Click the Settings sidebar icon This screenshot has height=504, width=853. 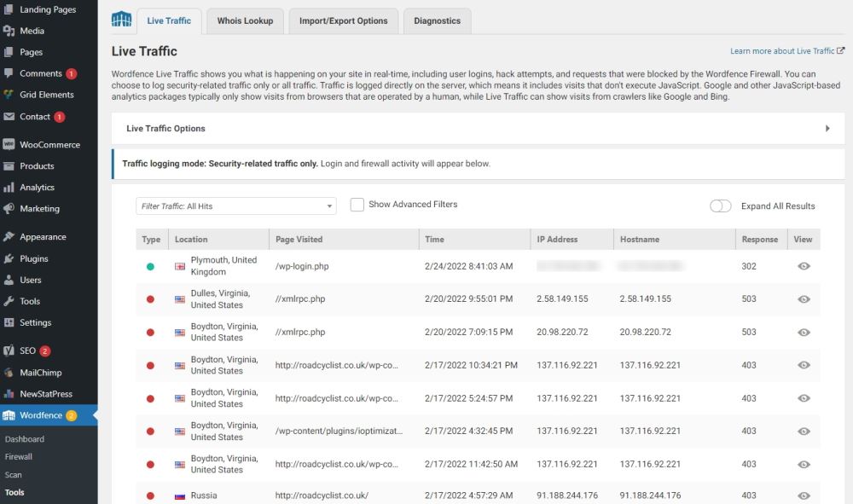pos(9,322)
